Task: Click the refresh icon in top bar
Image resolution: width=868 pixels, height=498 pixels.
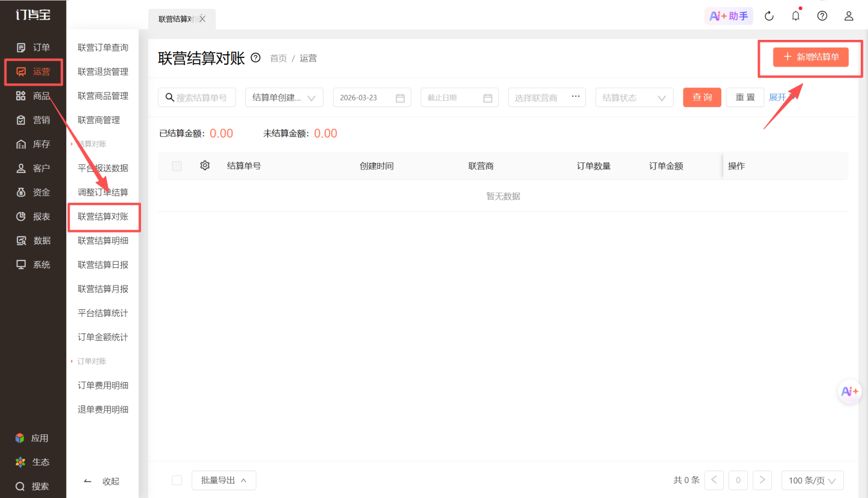Action: 769,16
